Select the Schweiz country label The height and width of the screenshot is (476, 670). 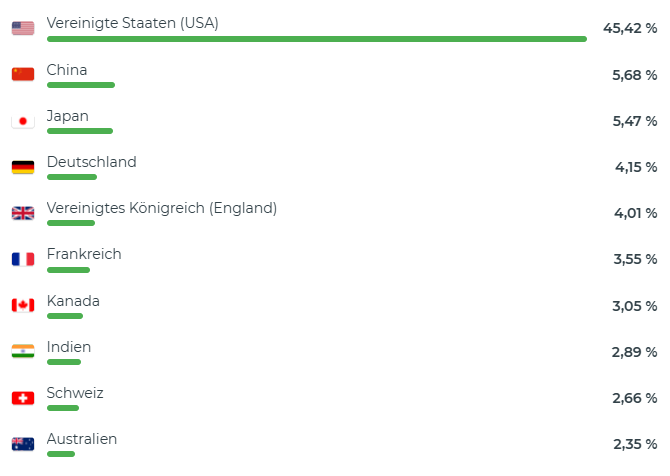pyautogui.click(x=75, y=393)
